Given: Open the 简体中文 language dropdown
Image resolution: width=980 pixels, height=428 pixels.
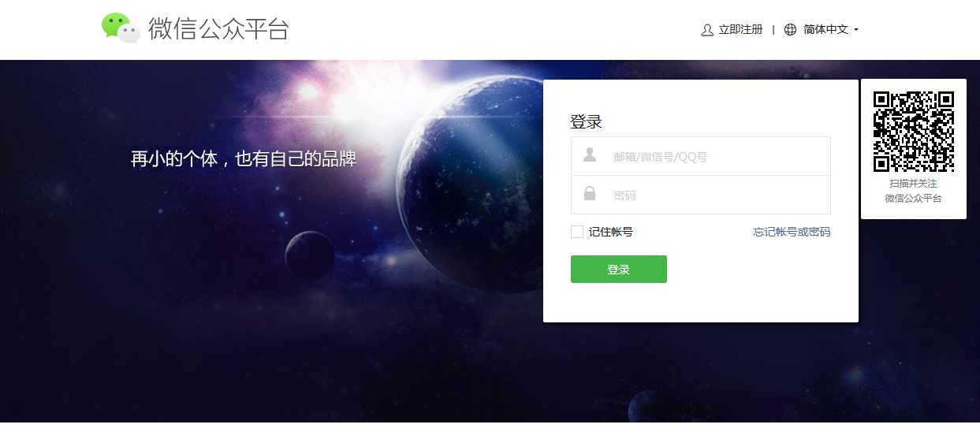Looking at the screenshot, I should pyautogui.click(x=825, y=30).
